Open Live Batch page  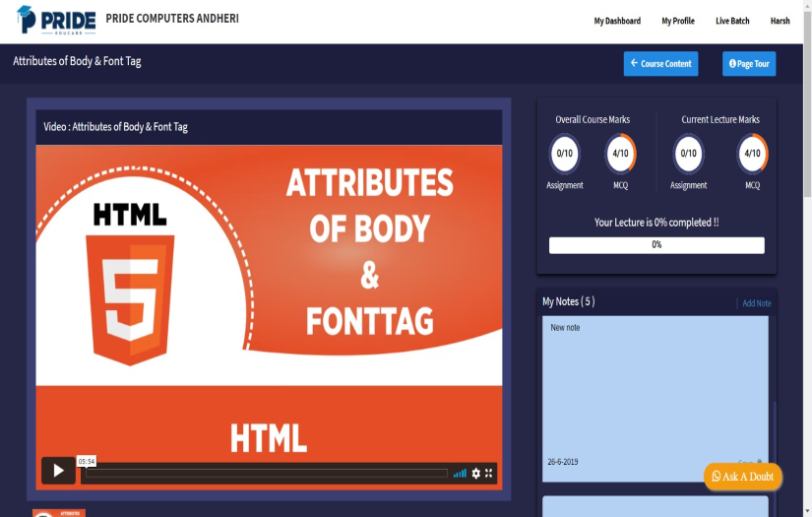pyautogui.click(x=732, y=21)
